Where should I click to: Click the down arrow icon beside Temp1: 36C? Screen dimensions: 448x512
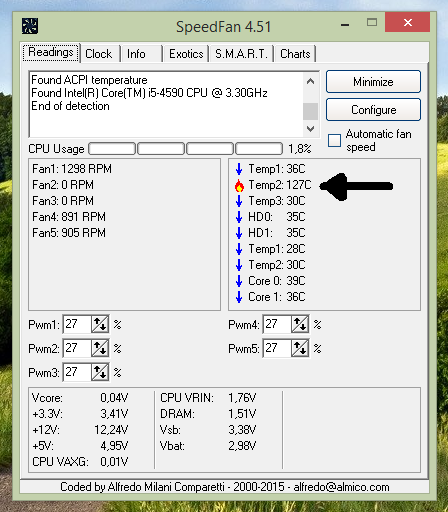point(239,169)
